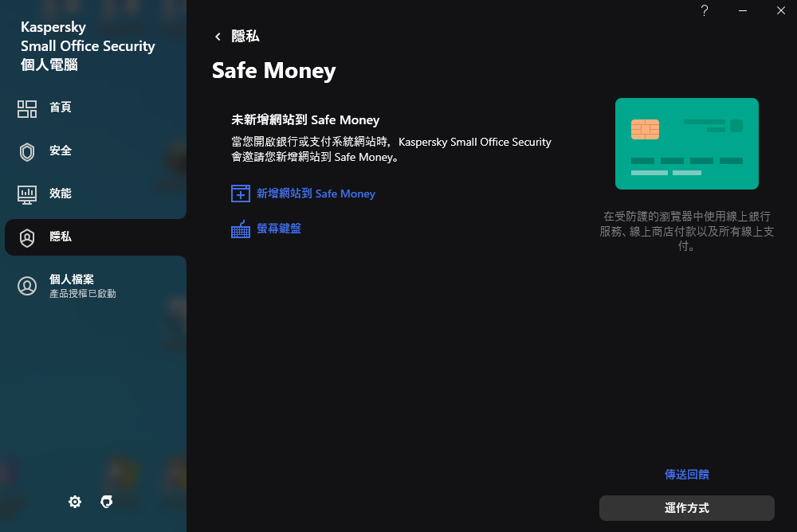Click the 運作方式 how it works button

coord(687,508)
